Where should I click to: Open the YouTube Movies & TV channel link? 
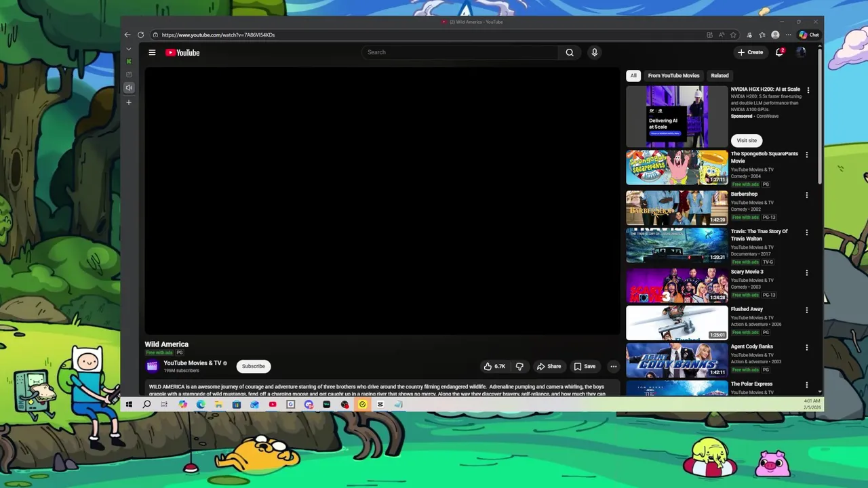[x=193, y=363]
